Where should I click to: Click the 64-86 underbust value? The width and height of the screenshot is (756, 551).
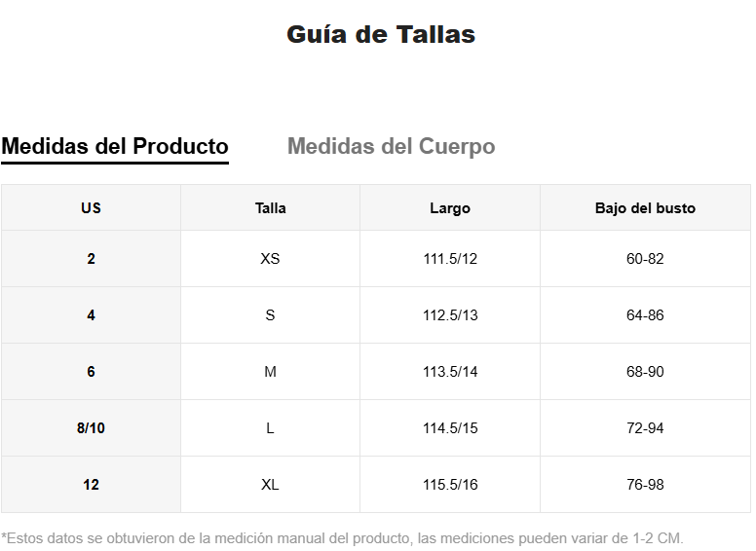coord(645,315)
